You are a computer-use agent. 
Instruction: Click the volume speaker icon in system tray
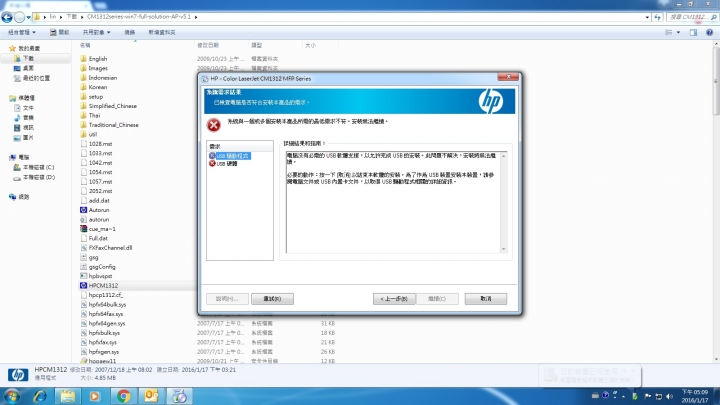pos(669,396)
